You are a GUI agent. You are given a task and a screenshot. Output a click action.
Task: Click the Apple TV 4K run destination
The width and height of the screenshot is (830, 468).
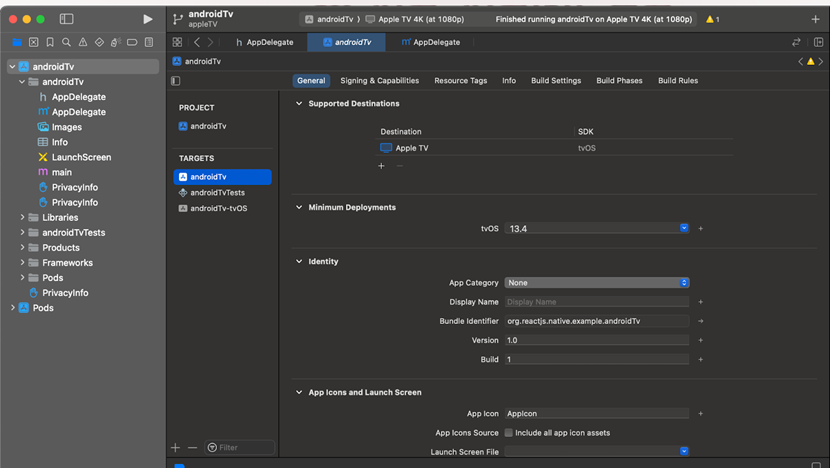click(414, 19)
